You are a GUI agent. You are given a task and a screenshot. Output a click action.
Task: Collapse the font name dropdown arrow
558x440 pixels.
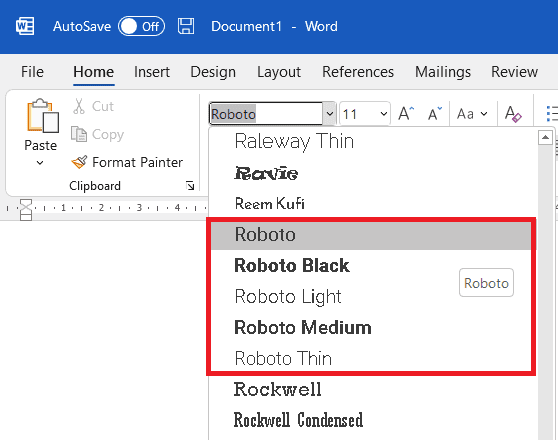(x=330, y=114)
